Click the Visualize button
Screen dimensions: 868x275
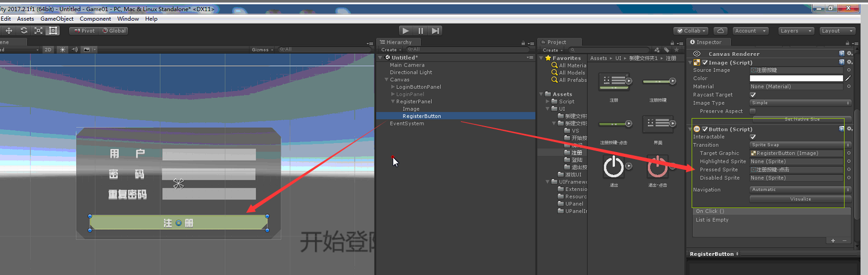800,199
